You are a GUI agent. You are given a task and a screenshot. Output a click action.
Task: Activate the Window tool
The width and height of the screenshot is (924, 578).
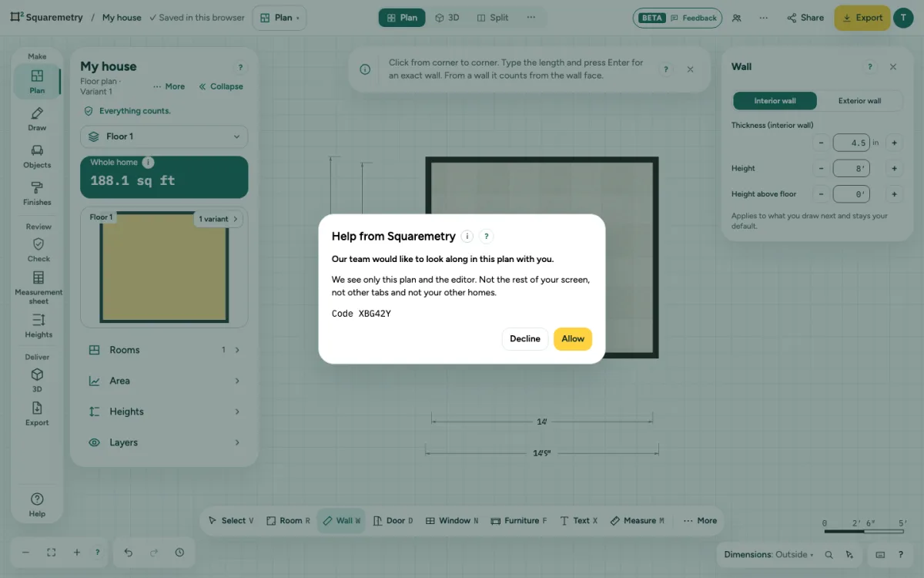452,521
